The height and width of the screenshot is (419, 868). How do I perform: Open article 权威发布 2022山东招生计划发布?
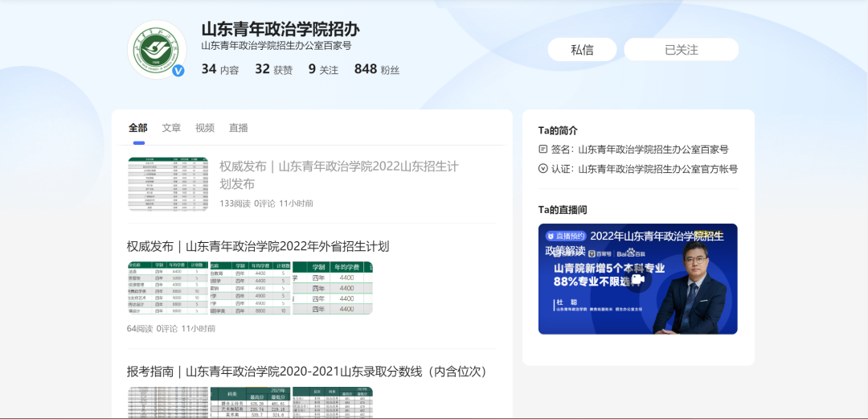[339, 175]
